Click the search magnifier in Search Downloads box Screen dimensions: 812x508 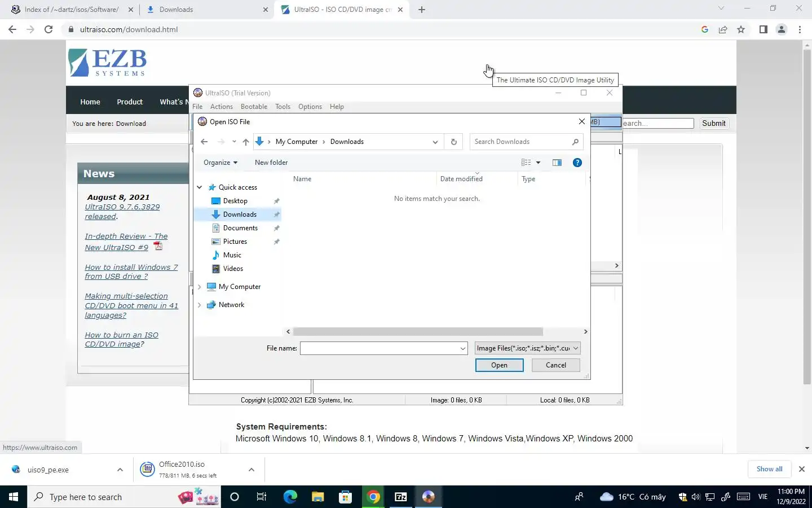click(575, 142)
